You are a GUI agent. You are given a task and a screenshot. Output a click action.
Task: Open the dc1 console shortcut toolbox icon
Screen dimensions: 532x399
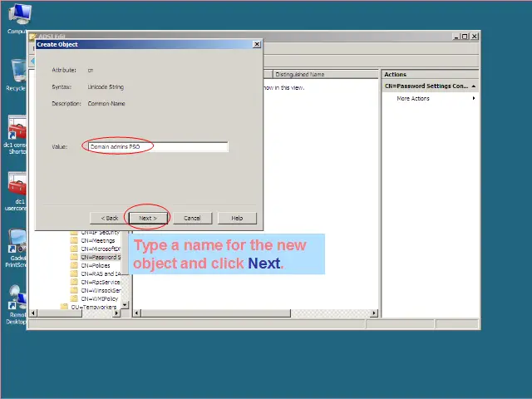[18, 129]
